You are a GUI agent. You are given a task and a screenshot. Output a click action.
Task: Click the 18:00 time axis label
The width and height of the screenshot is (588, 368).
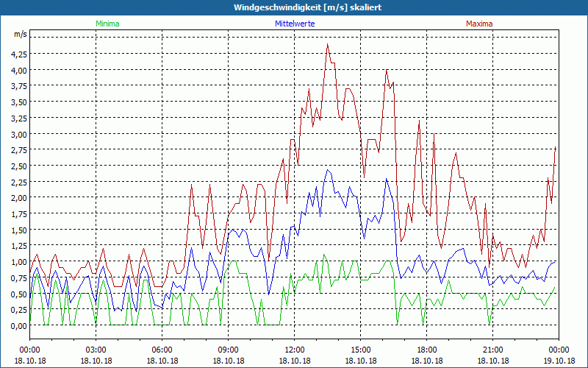pyautogui.click(x=427, y=350)
